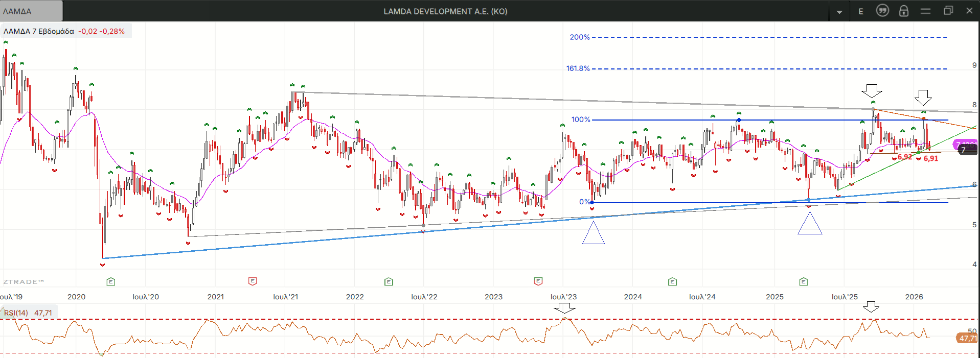Screen dimensions: 980x358
Task: Select the blue triangle below 0% level in 2023
Action: (594, 235)
